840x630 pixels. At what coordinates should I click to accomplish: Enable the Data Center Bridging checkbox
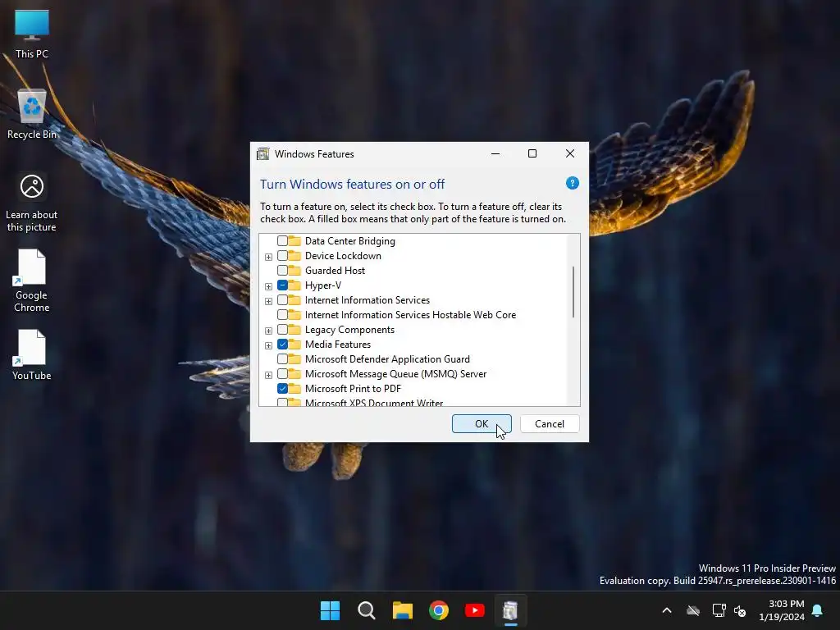(x=282, y=241)
